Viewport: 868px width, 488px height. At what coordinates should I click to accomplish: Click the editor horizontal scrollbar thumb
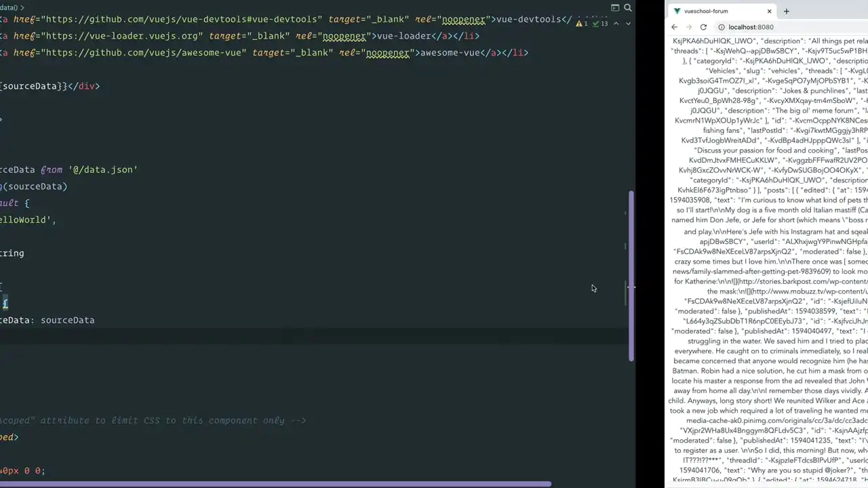[275, 484]
